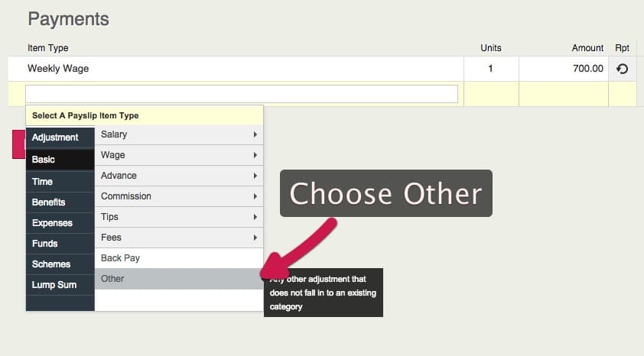Viewport: 644px width, 356px height.
Task: Expand the Wage submenu
Action: pyautogui.click(x=178, y=155)
